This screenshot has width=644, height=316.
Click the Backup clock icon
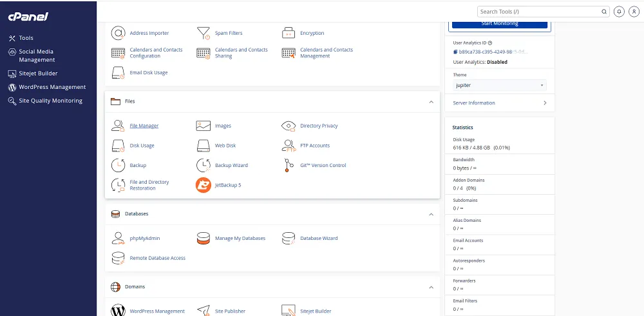tap(118, 165)
